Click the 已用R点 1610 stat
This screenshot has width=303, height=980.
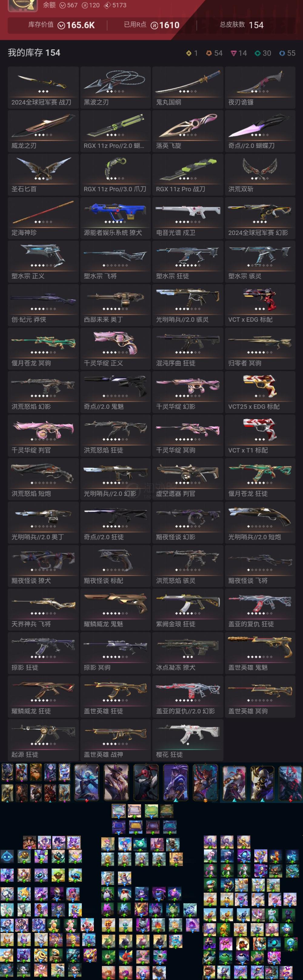[151, 25]
